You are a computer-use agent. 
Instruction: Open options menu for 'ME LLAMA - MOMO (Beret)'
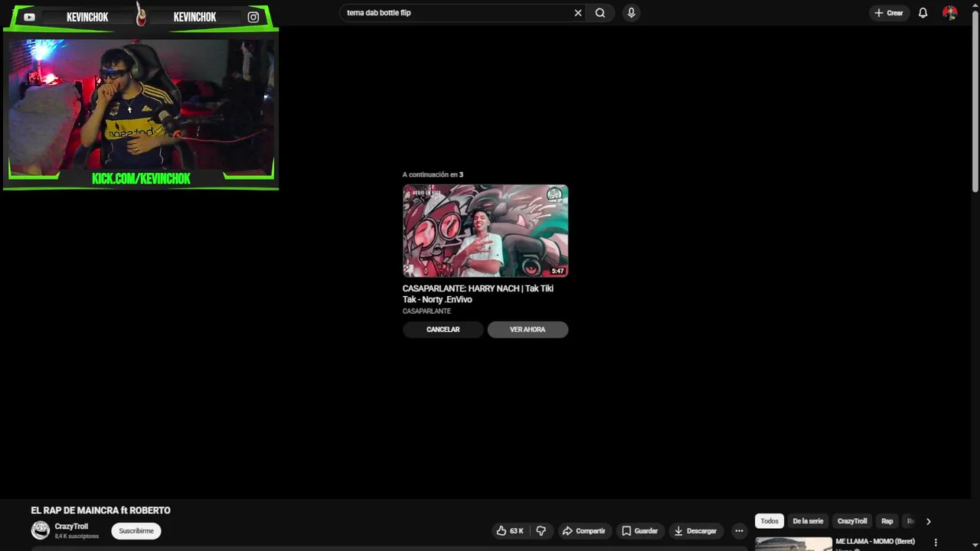[x=935, y=543]
